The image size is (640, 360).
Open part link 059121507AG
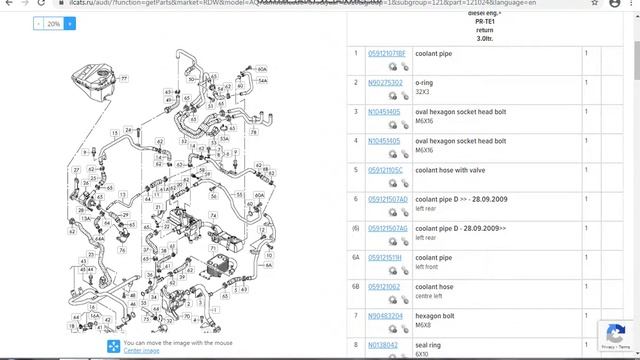point(388,229)
